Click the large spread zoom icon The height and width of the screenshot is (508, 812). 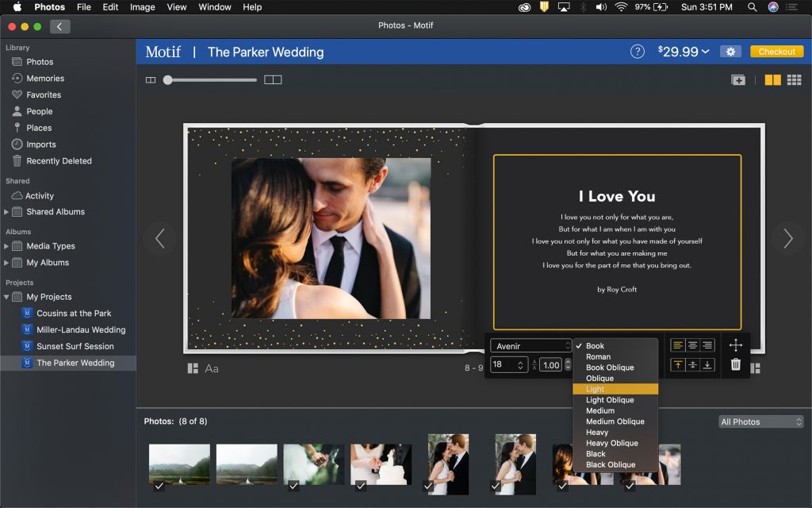(273, 80)
